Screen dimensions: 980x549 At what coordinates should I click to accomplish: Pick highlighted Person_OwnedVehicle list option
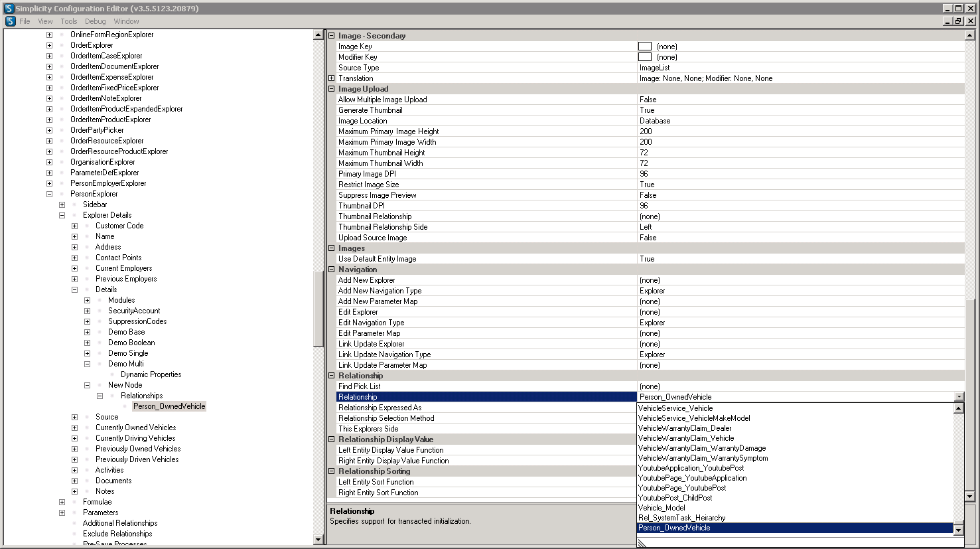coord(795,528)
